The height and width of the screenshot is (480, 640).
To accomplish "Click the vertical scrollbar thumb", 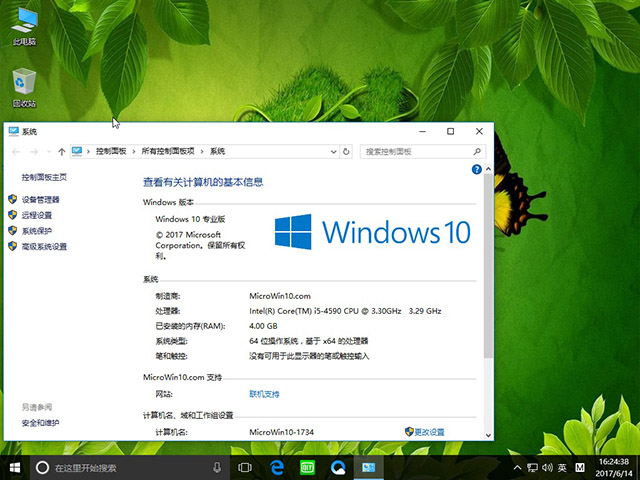I will click(x=488, y=266).
